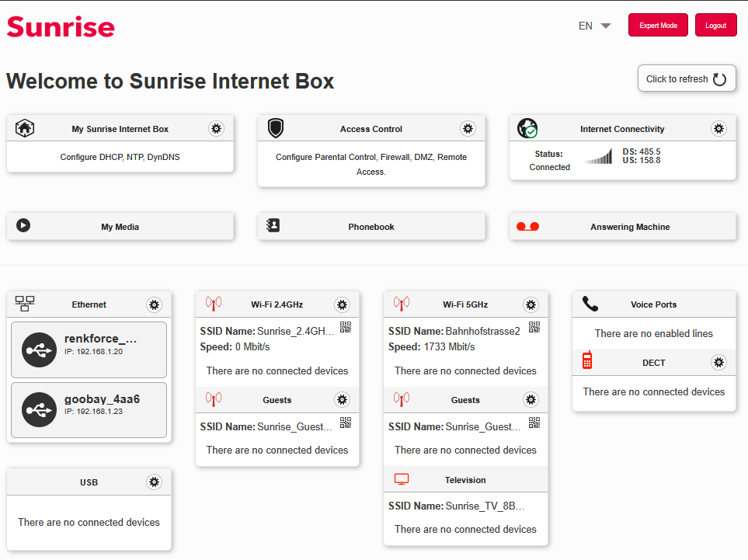Switch to Expert Mode

(x=658, y=26)
